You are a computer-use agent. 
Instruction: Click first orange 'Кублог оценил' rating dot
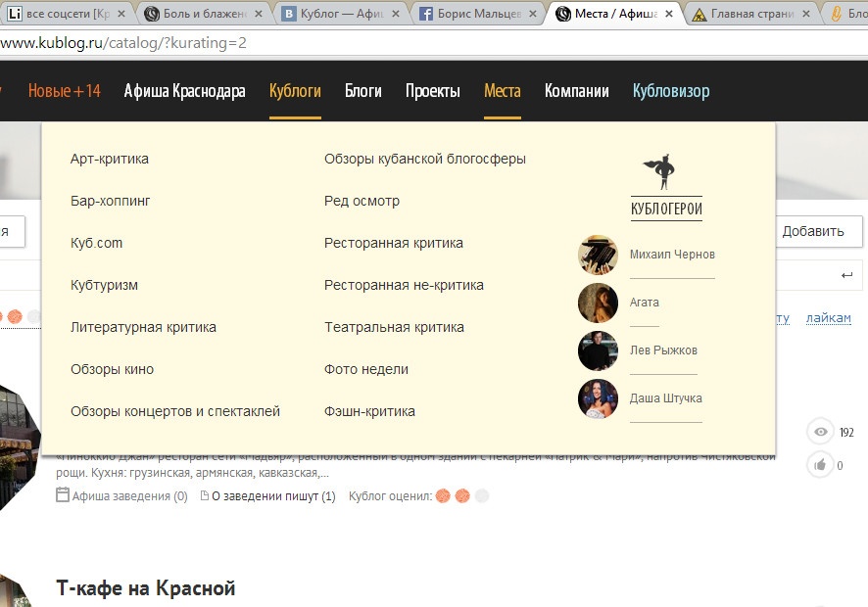tap(443, 495)
